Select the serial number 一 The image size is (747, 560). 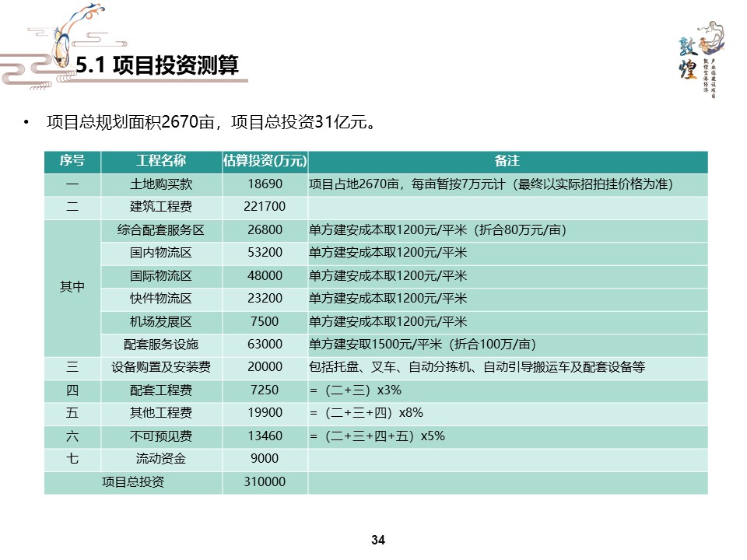(x=72, y=184)
